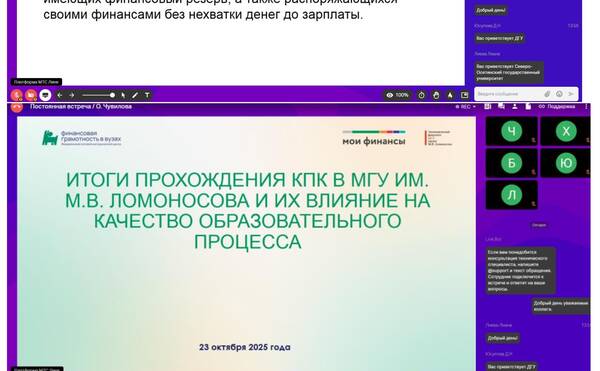The image size is (600, 371).
Task: Open the layout grid icon in header
Action: tap(488, 106)
